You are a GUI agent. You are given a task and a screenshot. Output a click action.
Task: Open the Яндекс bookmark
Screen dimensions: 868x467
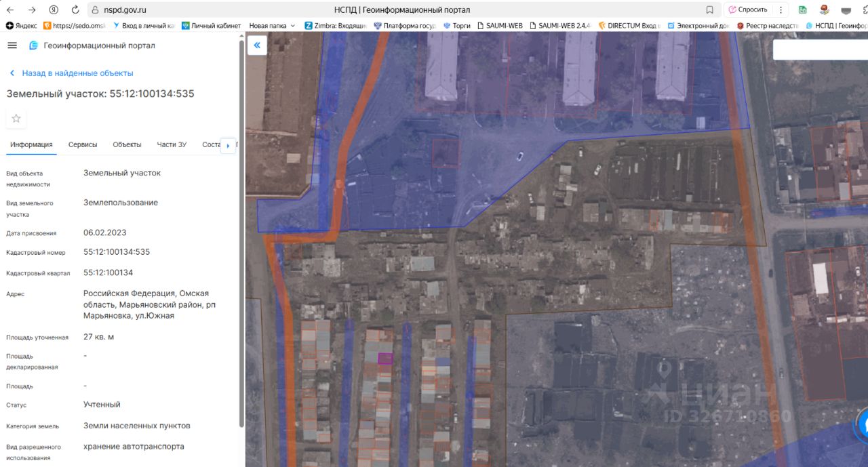[x=21, y=26]
